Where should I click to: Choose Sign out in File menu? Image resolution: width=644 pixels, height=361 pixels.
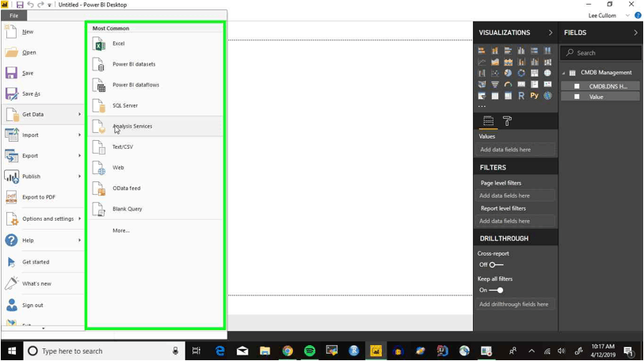click(43, 305)
